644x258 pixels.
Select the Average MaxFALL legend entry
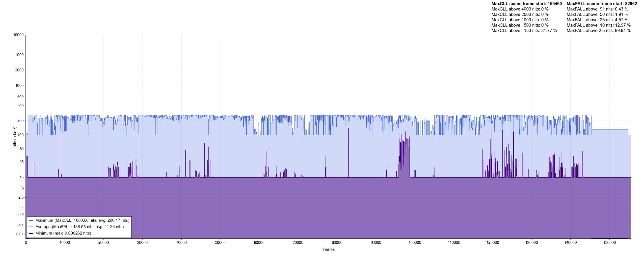(x=80, y=227)
